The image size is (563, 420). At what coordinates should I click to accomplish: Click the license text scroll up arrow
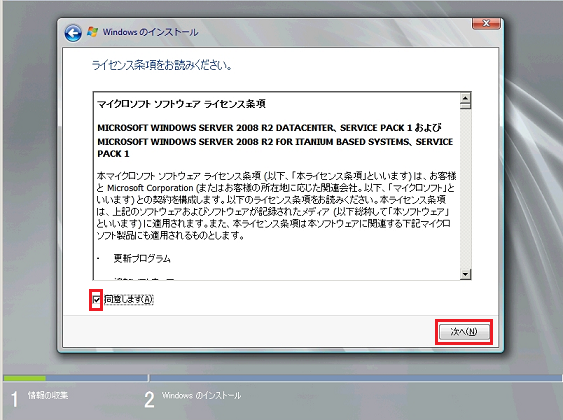coord(465,98)
